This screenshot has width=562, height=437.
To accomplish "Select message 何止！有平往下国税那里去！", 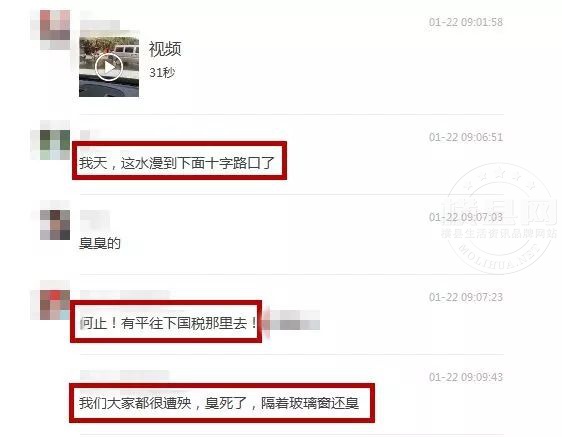I will (168, 323).
